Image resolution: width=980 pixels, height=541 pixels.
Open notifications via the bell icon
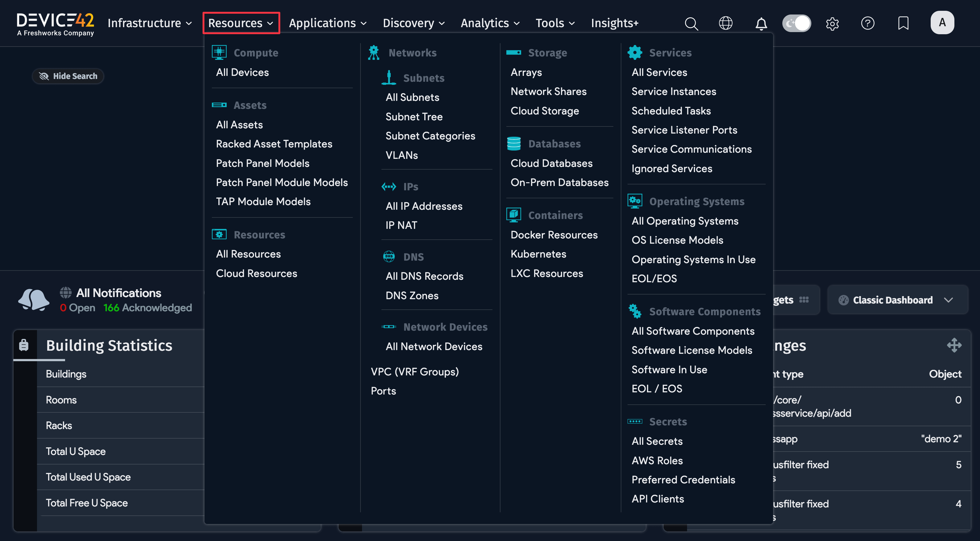[761, 23]
